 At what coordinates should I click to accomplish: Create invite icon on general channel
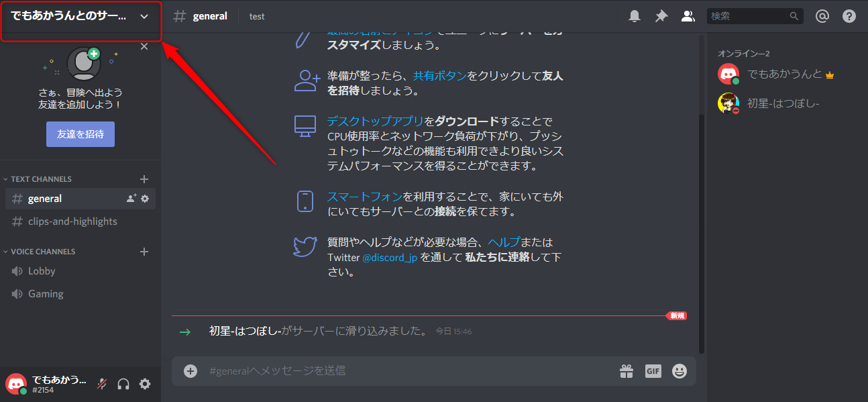(131, 199)
